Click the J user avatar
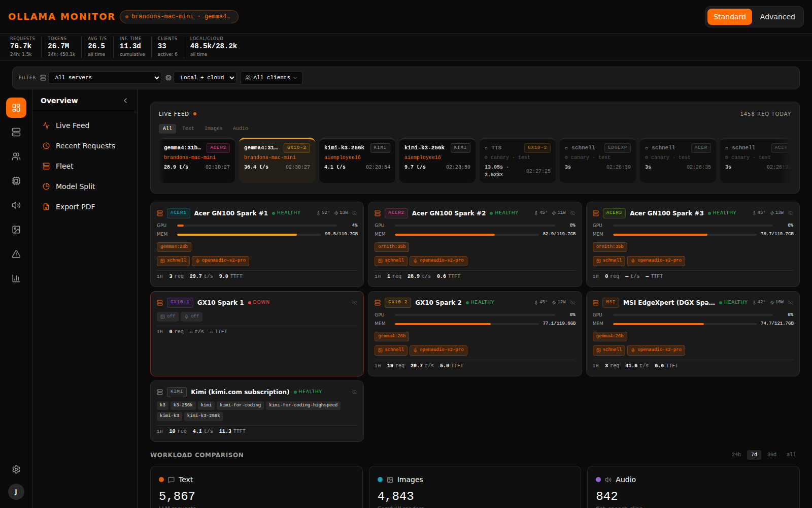Screen dimensions: 812x508 tap(16, 492)
